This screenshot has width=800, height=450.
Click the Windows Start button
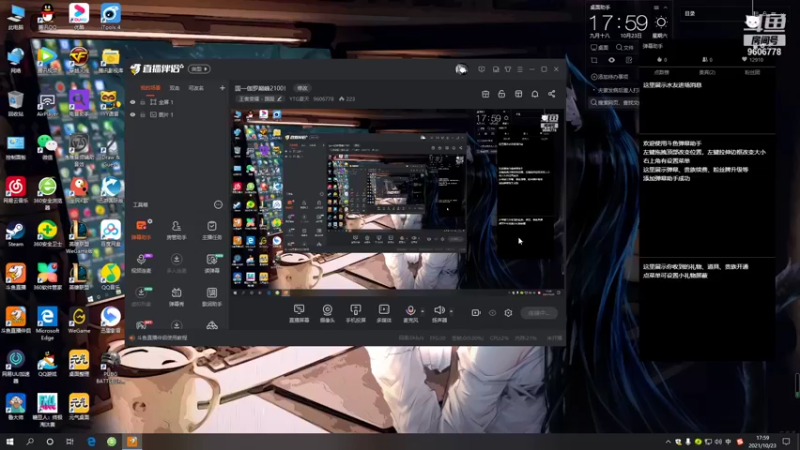coord(10,442)
